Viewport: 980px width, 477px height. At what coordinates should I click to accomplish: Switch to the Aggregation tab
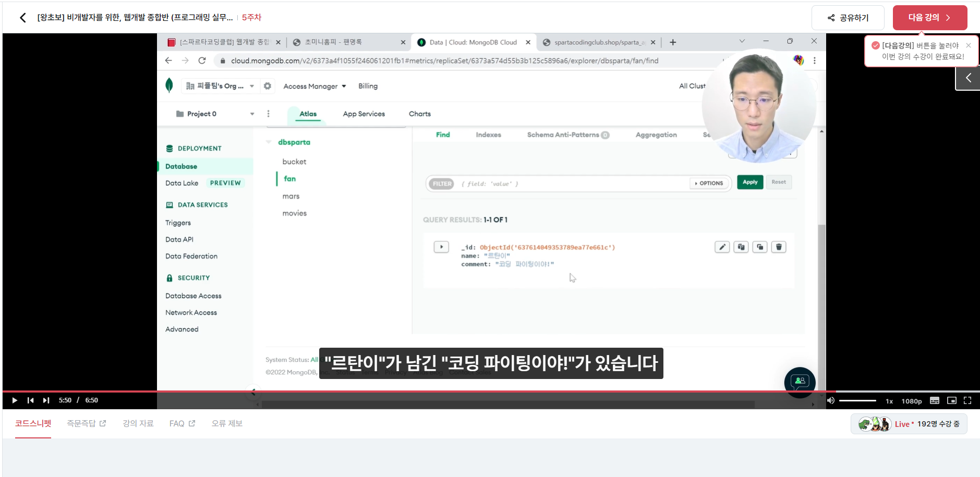coord(656,134)
